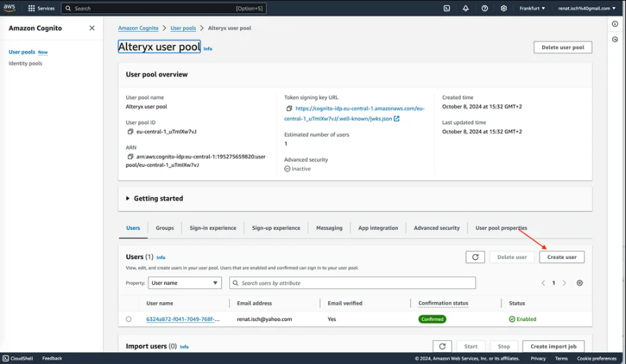Screen dimensions: 626x364
Task: Click the Confirmed status badge
Action: (x=432, y=319)
